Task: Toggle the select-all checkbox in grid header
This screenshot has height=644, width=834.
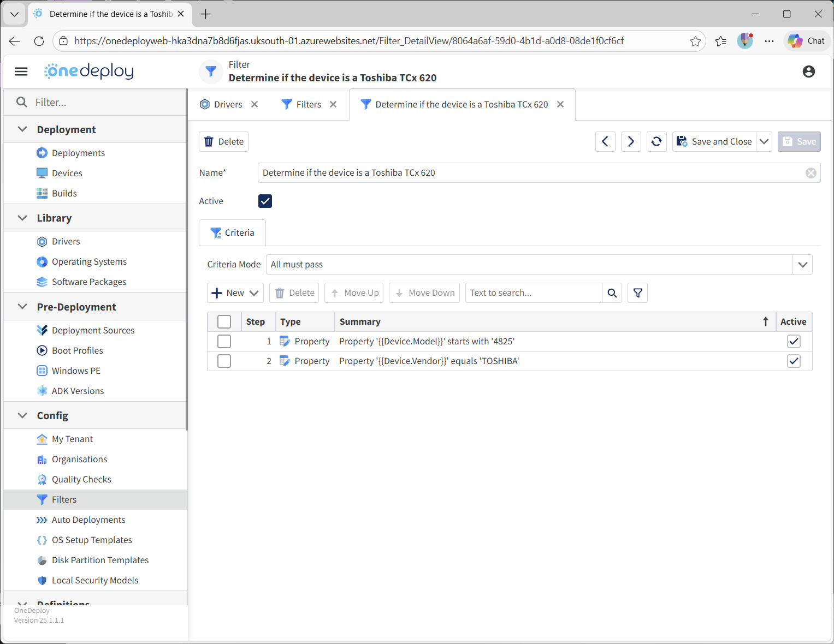Action: pos(224,322)
